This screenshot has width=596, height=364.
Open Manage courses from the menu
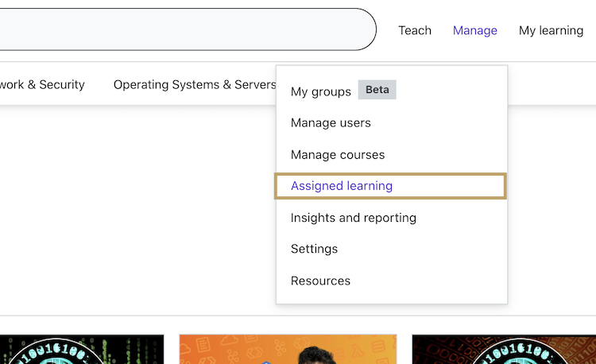pos(338,155)
